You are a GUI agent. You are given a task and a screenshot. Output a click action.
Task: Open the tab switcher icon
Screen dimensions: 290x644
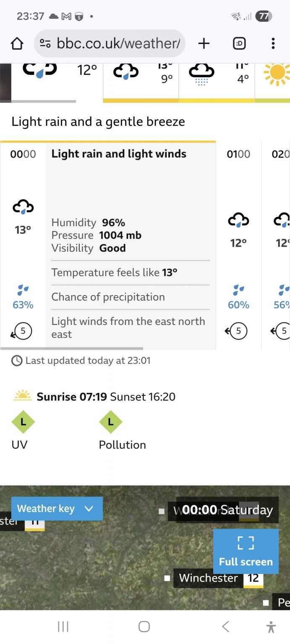coord(239,43)
